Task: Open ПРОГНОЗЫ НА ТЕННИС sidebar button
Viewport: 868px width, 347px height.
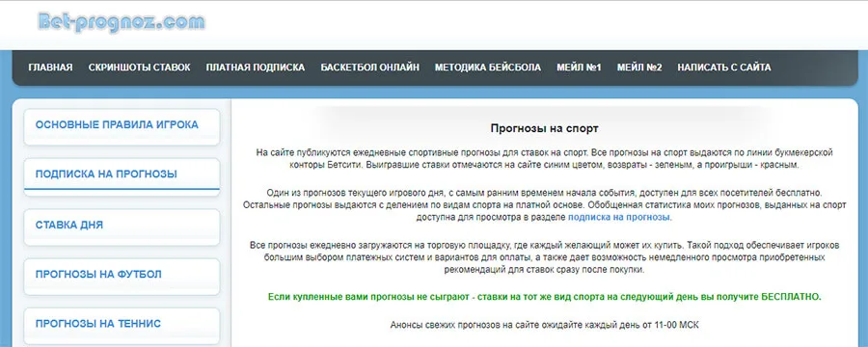Action: (x=122, y=325)
